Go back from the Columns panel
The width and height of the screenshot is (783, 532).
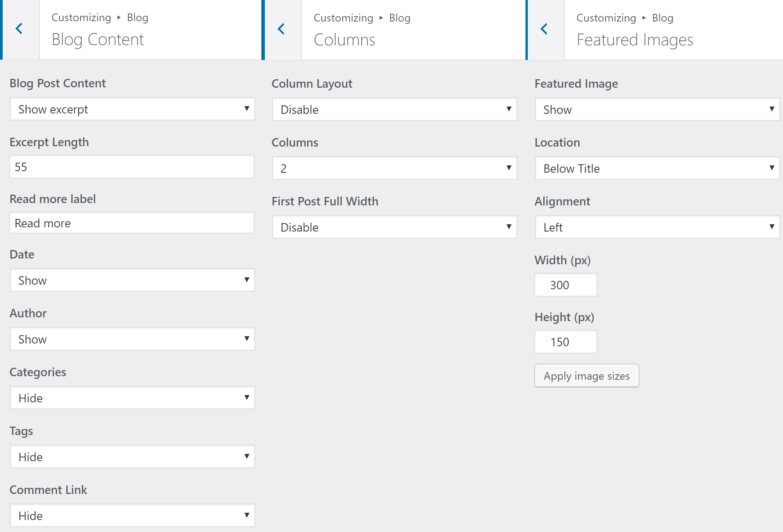tap(281, 29)
